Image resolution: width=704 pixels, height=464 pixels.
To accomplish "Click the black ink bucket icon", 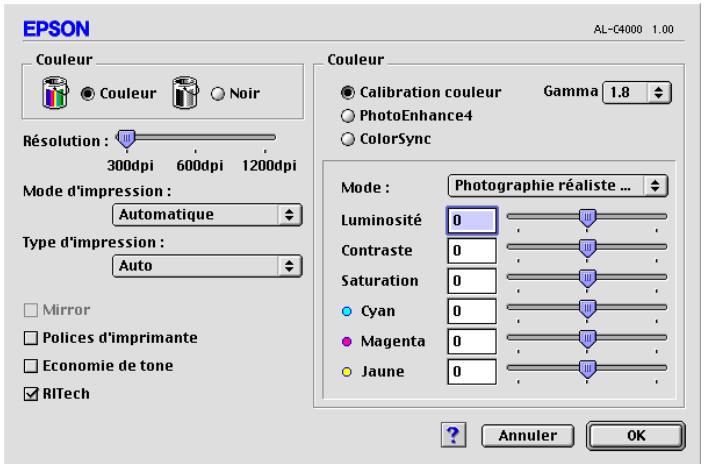I will click(x=185, y=93).
